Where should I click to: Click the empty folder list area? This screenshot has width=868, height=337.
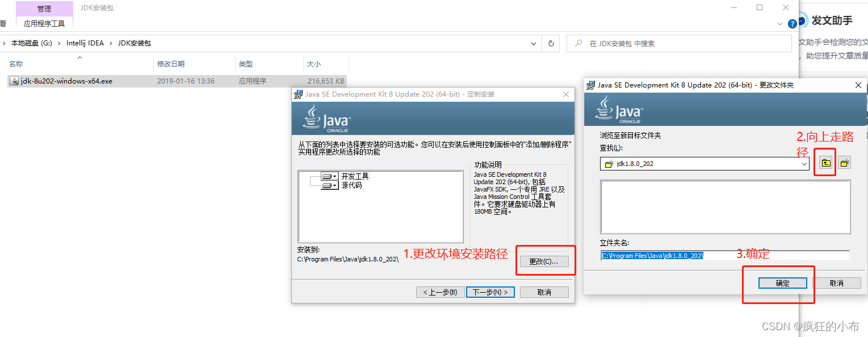coord(725,207)
